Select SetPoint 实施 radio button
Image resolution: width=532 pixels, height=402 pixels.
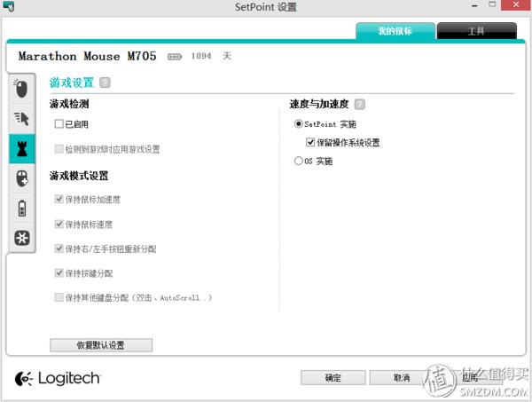pos(298,124)
